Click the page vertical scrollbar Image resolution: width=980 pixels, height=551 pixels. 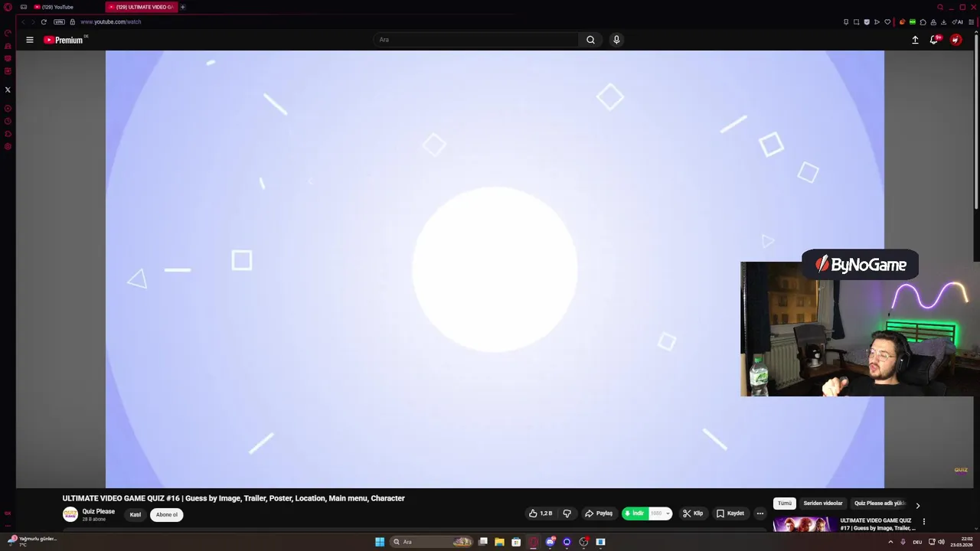point(976,122)
